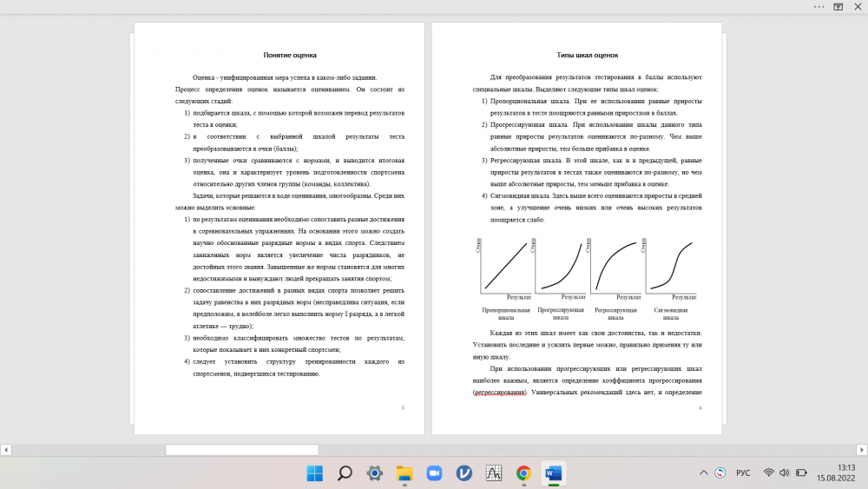Switch input language via РУС indicator
Screen dimensions: 868x489
[x=743, y=472]
